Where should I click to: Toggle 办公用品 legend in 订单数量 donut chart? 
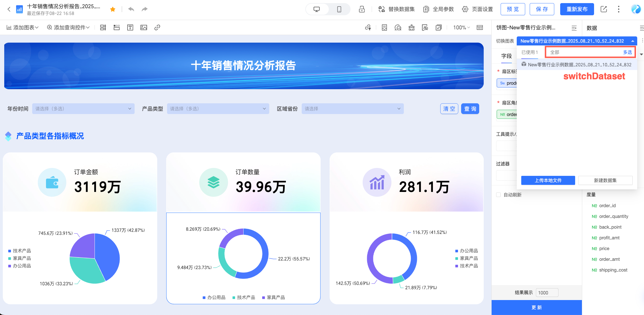214,297
